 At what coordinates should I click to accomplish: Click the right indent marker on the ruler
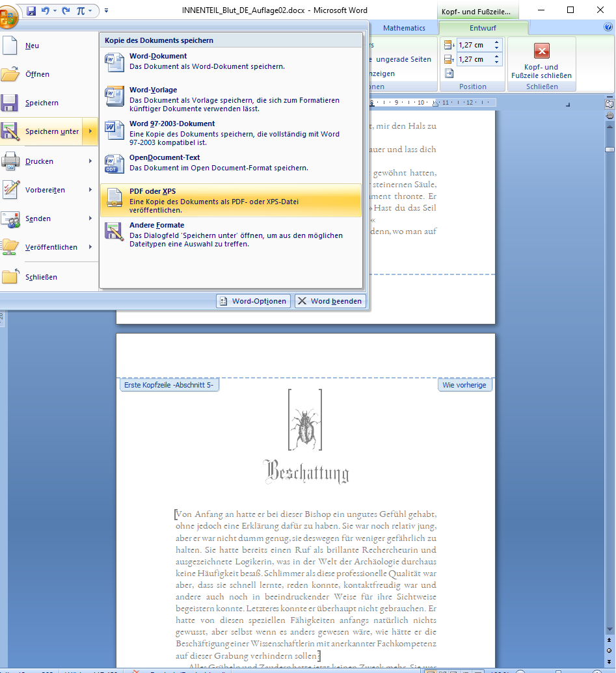[436, 103]
